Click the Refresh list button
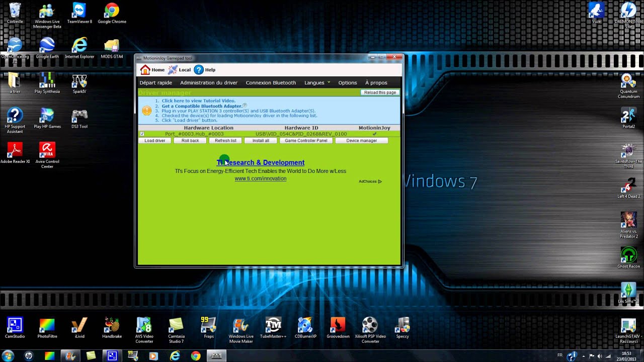Image resolution: width=644 pixels, height=362 pixels. point(225,141)
